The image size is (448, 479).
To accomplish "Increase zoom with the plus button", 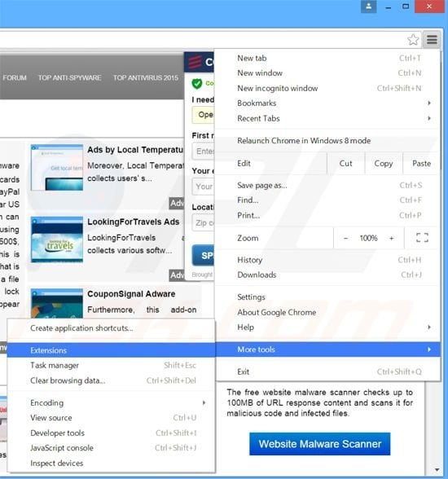I will coord(392,238).
